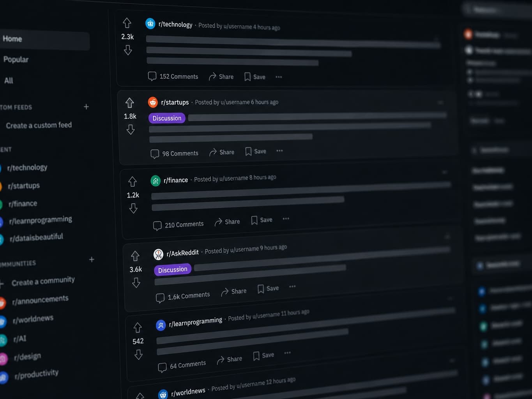Open the All feed

coord(9,81)
